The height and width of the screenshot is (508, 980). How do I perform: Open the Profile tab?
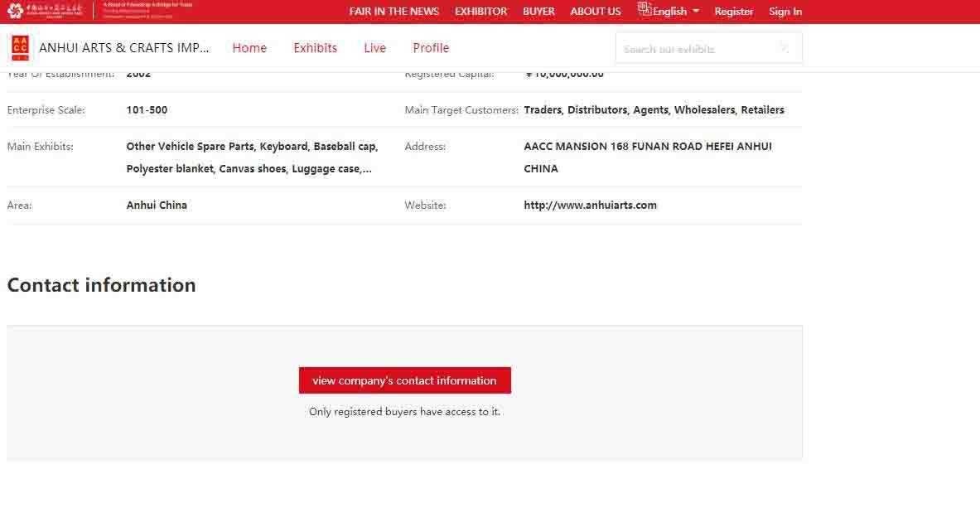pyautogui.click(x=431, y=48)
